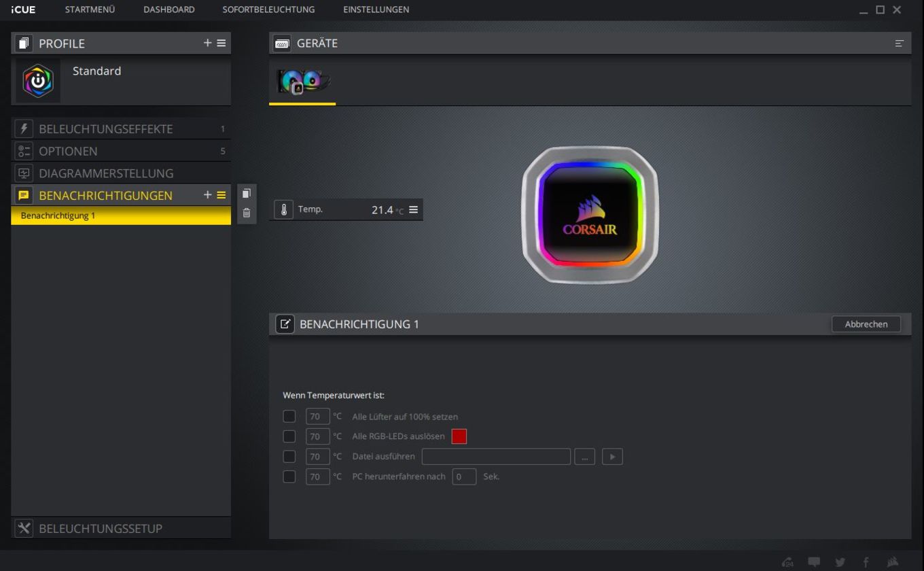Open the forum chat bubble icon
Viewport: 924px width, 571px height.
[814, 562]
